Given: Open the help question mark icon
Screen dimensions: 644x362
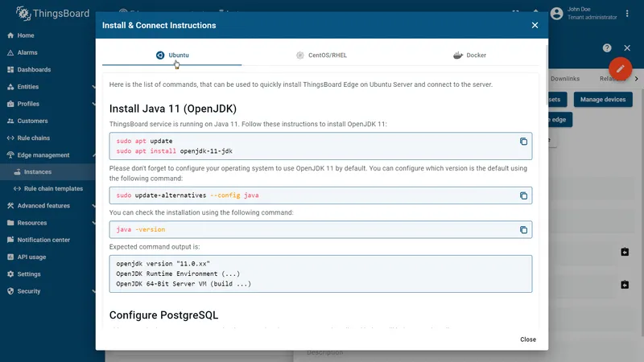Looking at the screenshot, I should (x=607, y=48).
